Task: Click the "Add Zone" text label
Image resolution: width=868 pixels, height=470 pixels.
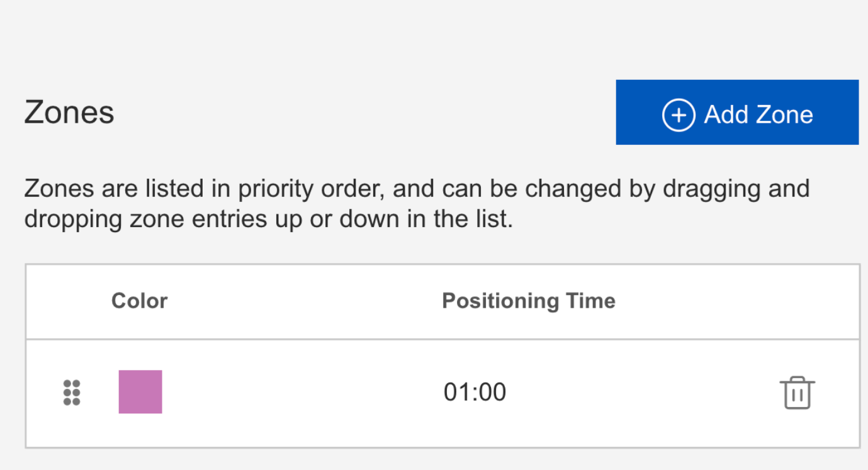Action: tap(758, 115)
